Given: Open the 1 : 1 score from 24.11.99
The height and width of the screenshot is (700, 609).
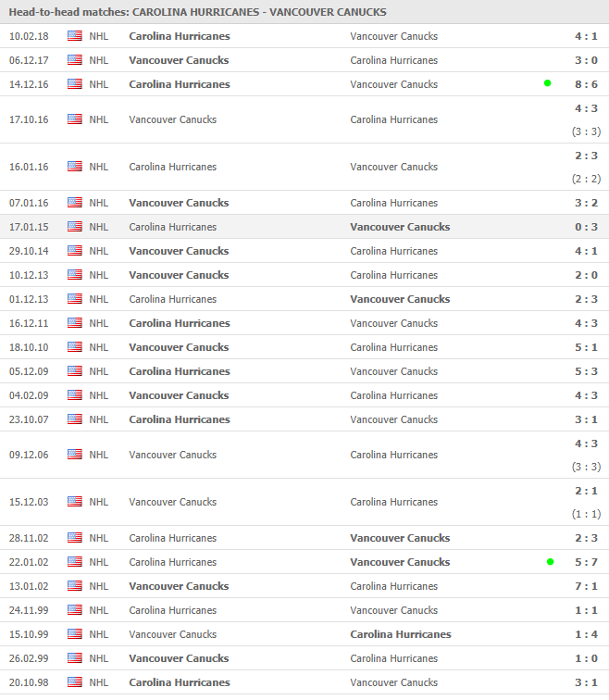Looking at the screenshot, I should [586, 611].
